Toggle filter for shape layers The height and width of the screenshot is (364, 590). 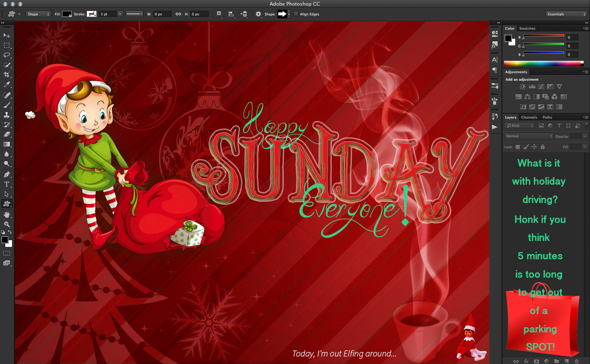568,126
